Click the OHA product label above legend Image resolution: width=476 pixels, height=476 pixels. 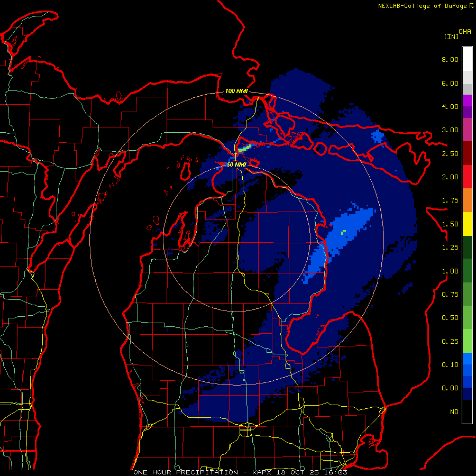(x=465, y=32)
